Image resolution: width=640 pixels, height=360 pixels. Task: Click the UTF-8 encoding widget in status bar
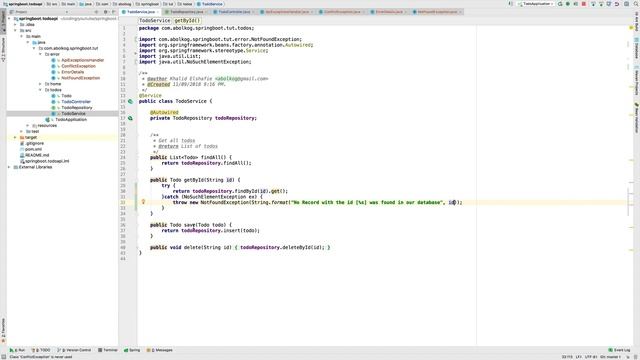click(591, 357)
